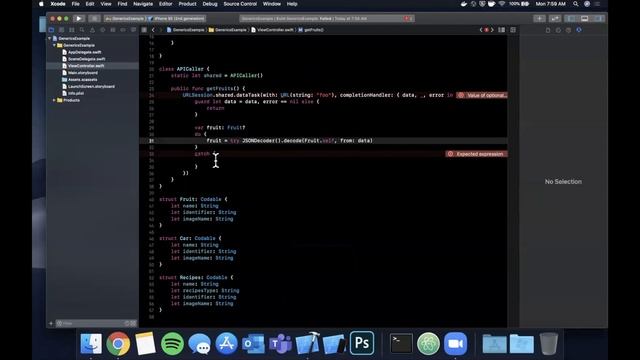Choose the GenericsExample scheme dropdown
The width and height of the screenshot is (640, 360).
pos(125,18)
